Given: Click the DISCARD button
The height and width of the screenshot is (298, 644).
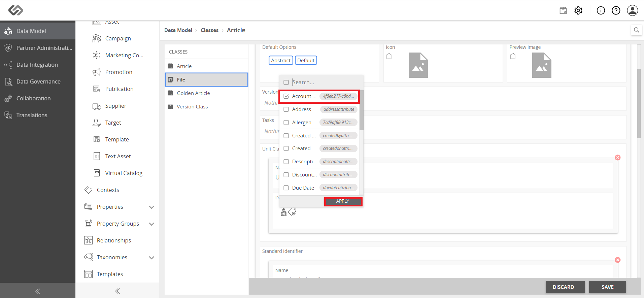Looking at the screenshot, I should point(565,287).
